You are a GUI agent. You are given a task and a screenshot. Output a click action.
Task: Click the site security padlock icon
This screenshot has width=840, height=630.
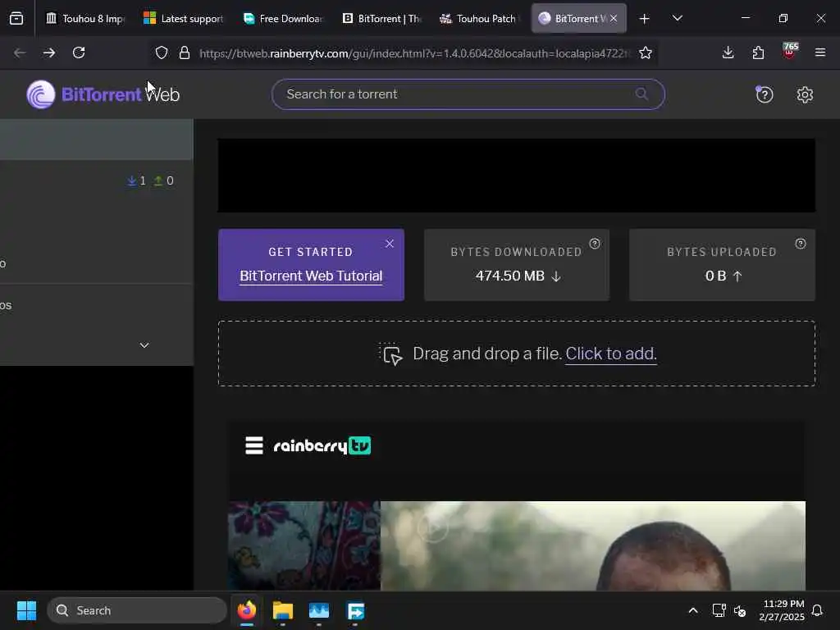pos(185,52)
